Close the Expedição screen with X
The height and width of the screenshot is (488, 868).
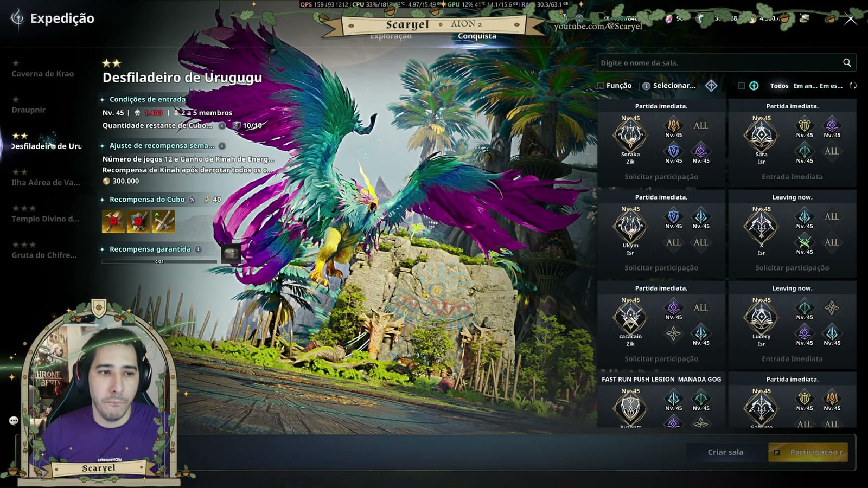tap(851, 20)
